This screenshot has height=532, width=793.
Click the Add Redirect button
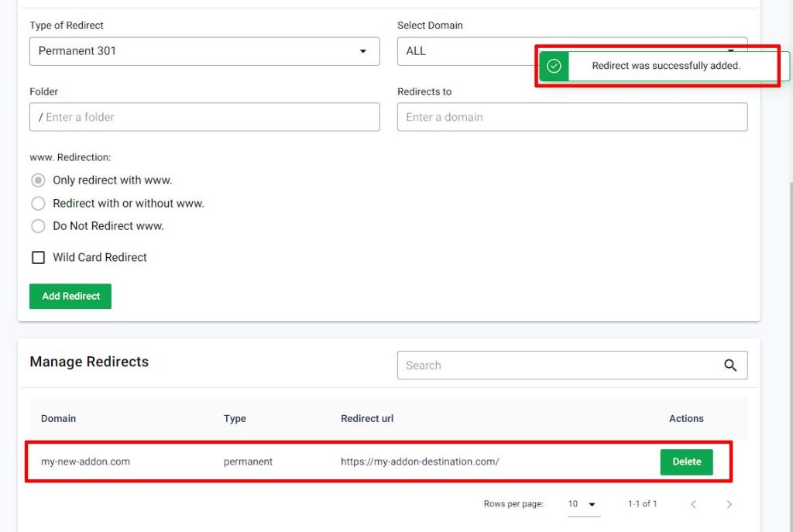(70, 296)
